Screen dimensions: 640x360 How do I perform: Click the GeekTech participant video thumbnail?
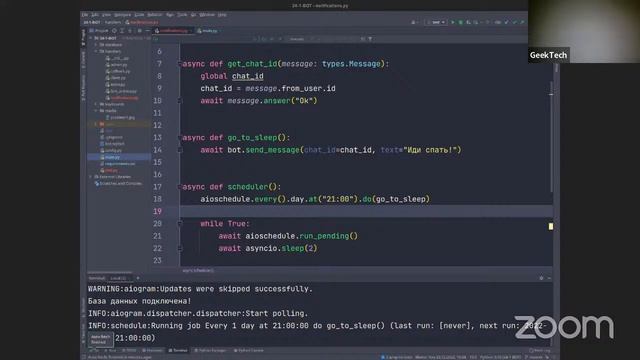pos(584,31)
